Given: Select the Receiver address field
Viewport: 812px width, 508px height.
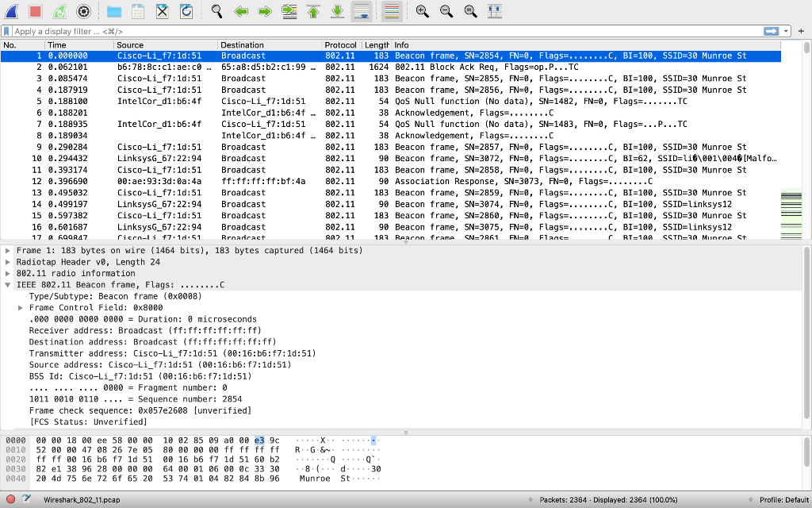Looking at the screenshot, I should click(145, 330).
